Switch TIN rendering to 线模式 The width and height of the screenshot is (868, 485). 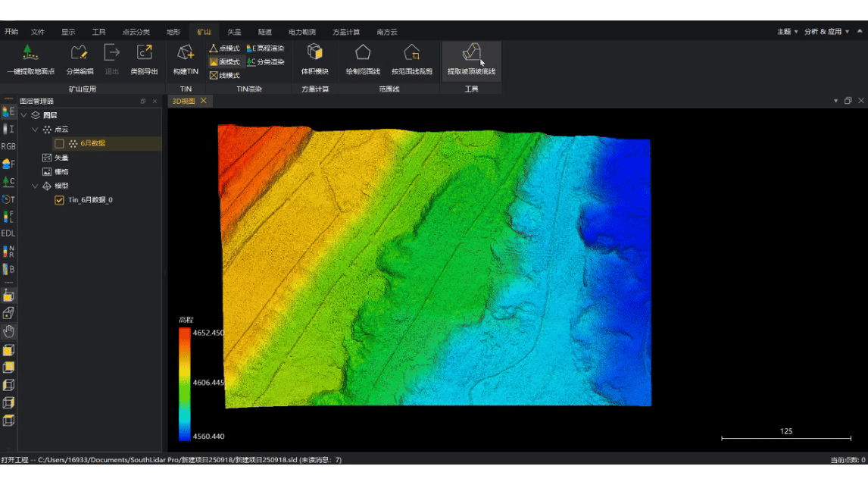point(224,75)
